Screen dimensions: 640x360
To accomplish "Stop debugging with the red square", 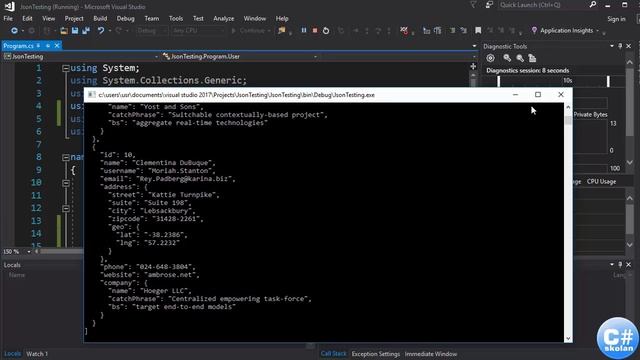I will pos(315,31).
